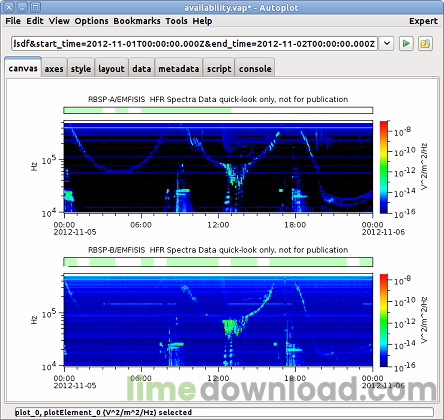Click the window menu button in the title bar

(x=10, y=7)
